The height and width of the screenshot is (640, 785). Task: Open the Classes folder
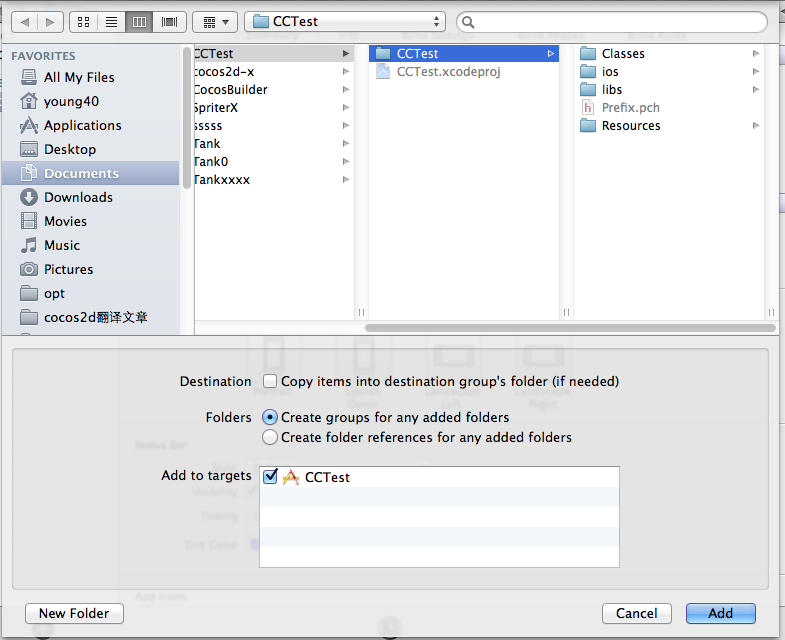coord(669,54)
